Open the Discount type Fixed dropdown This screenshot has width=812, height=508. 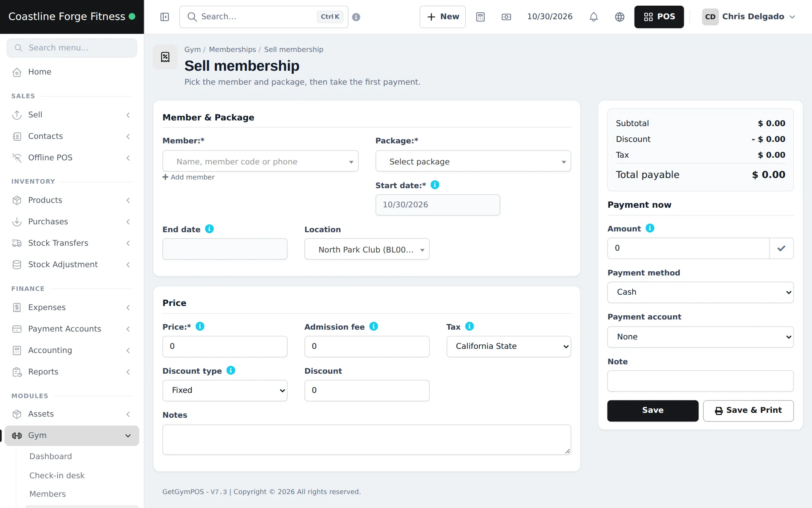(x=225, y=390)
